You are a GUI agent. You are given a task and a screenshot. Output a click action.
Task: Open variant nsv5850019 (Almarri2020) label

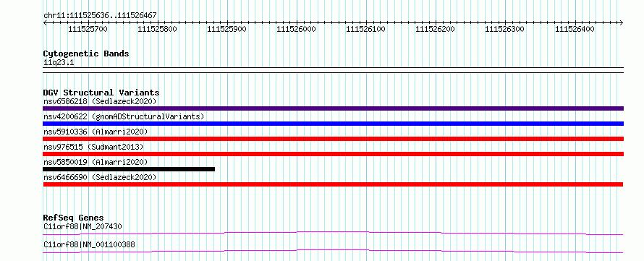[x=96, y=162]
